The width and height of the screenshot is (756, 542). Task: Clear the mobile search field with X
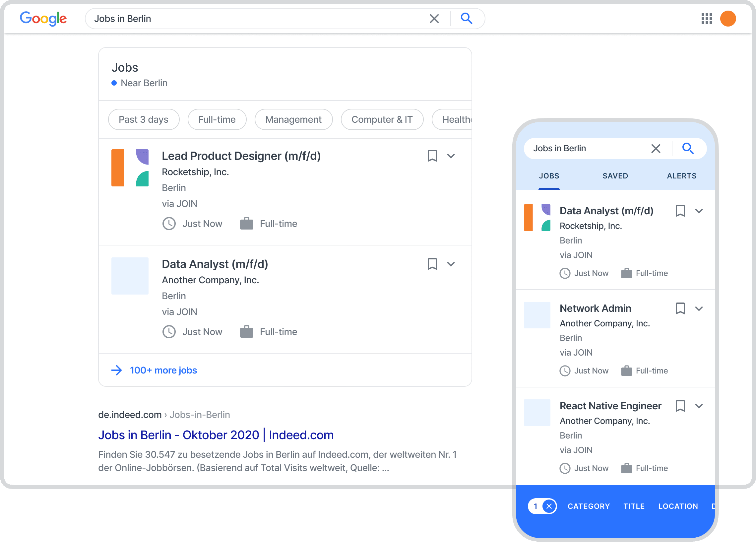[655, 148]
